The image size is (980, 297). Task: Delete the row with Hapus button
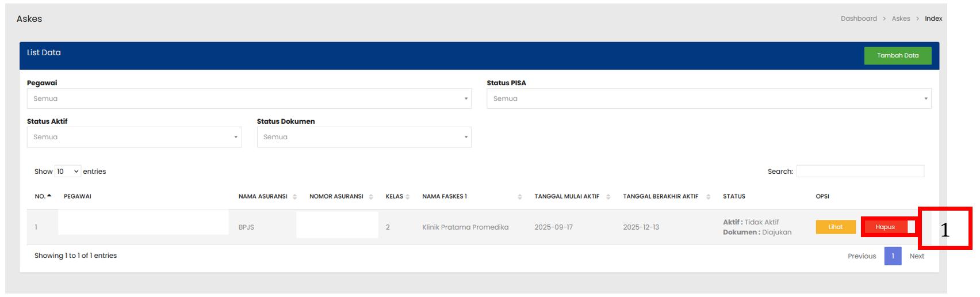pyautogui.click(x=885, y=227)
